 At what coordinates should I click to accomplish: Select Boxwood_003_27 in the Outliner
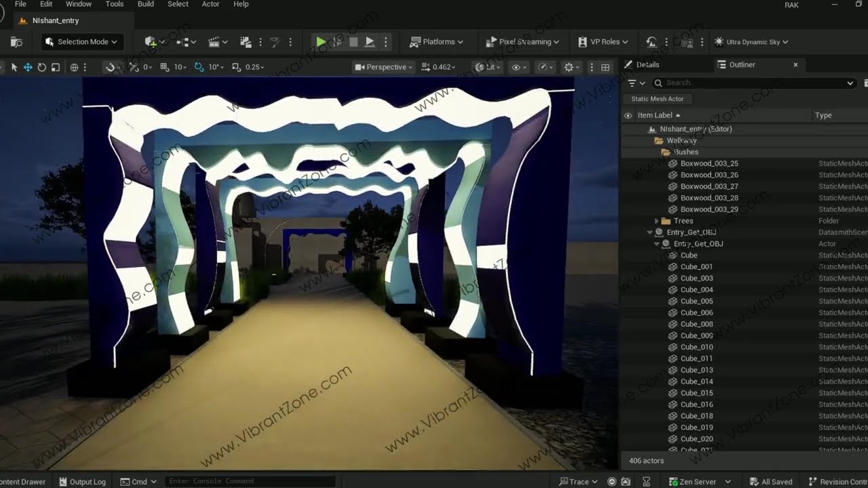tap(709, 186)
